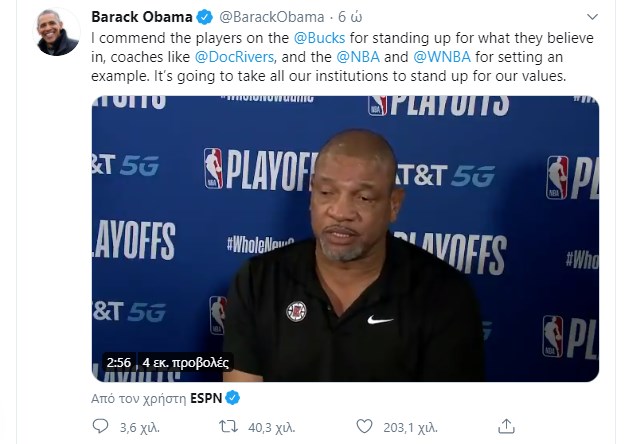Retweet this post using the retweet icon

click(x=228, y=427)
